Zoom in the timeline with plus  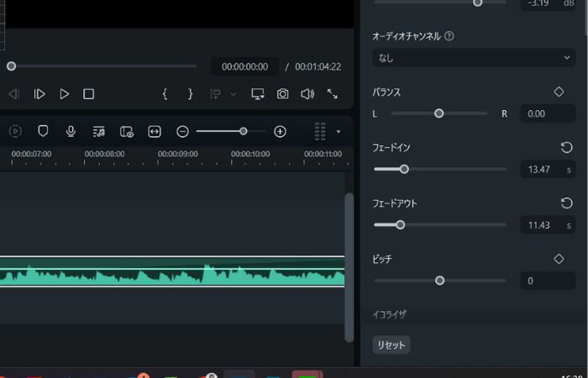click(x=280, y=132)
